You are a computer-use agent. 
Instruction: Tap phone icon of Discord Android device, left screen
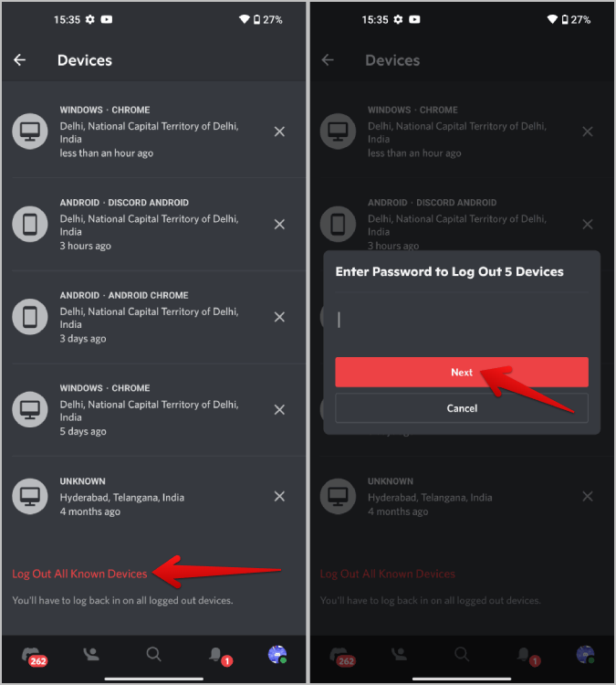(x=30, y=225)
